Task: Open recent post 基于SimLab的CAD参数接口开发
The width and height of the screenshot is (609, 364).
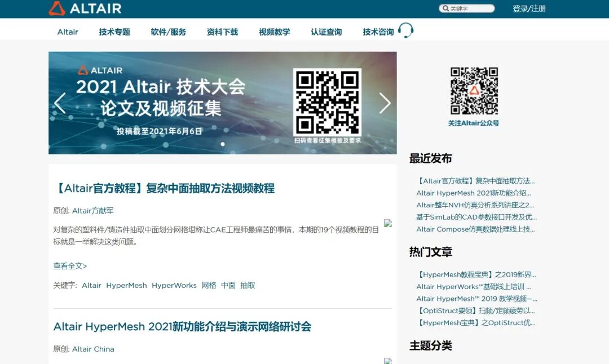Action: point(476,217)
